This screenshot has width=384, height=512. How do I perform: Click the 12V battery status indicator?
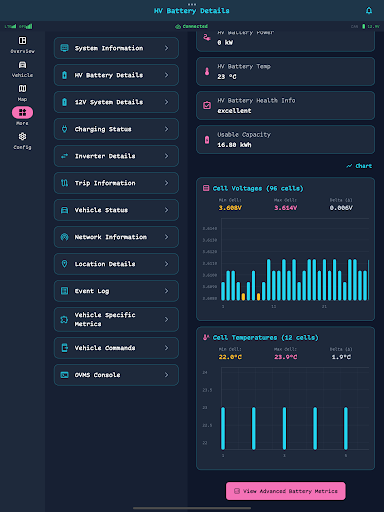pos(371,26)
